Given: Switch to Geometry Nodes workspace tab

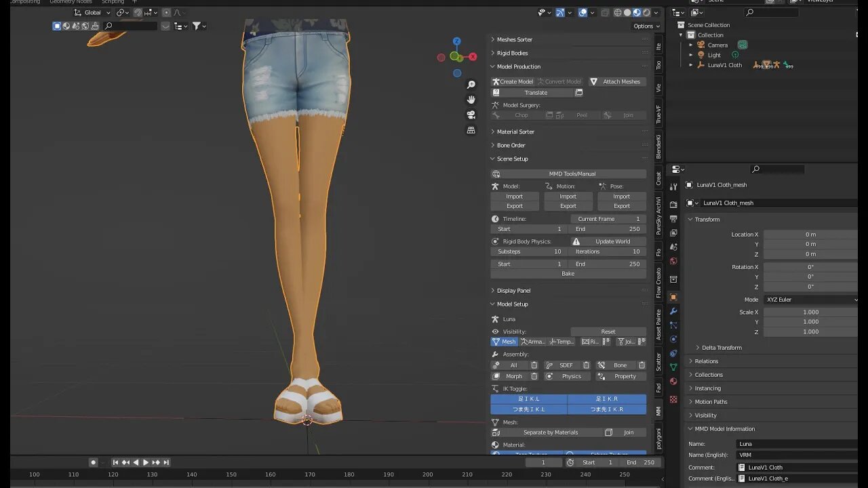Looking at the screenshot, I should (x=71, y=2).
